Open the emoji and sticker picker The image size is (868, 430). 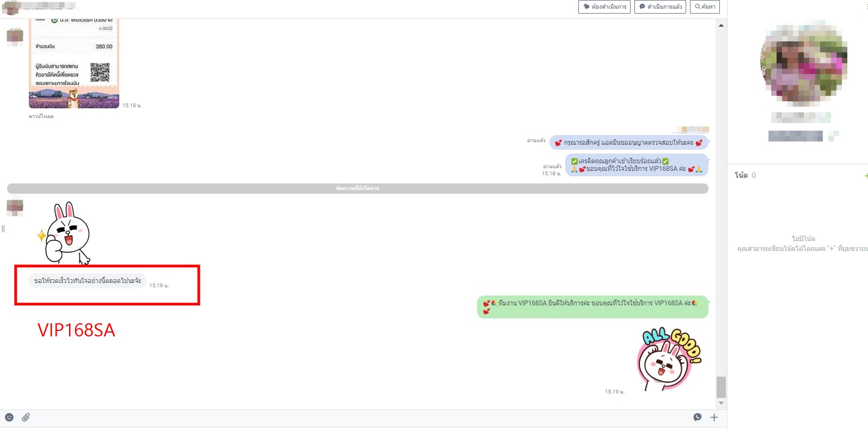click(x=9, y=417)
